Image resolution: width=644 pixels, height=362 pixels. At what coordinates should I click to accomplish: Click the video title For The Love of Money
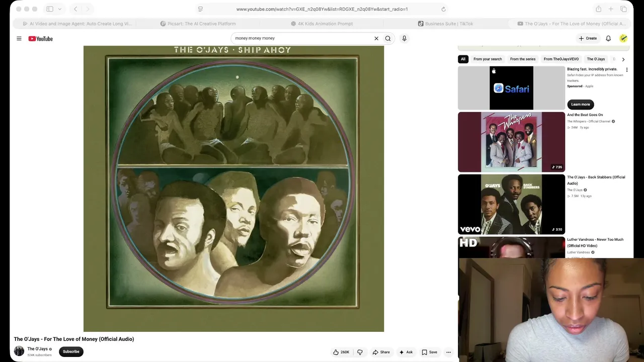74,339
